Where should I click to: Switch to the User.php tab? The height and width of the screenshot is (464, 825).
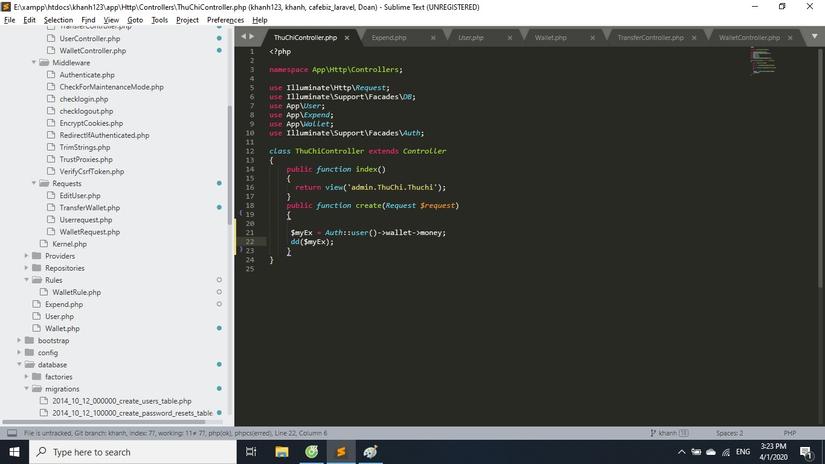470,37
